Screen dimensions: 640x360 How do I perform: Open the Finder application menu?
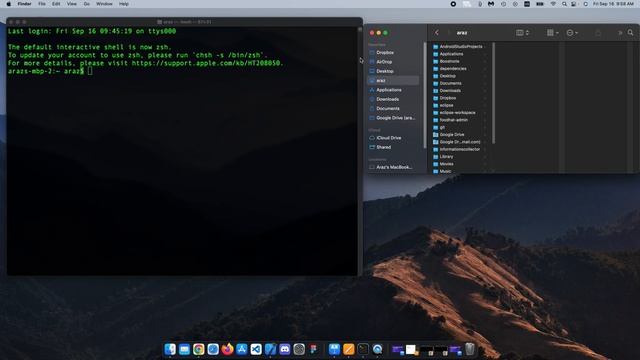pyautogui.click(x=24, y=4)
